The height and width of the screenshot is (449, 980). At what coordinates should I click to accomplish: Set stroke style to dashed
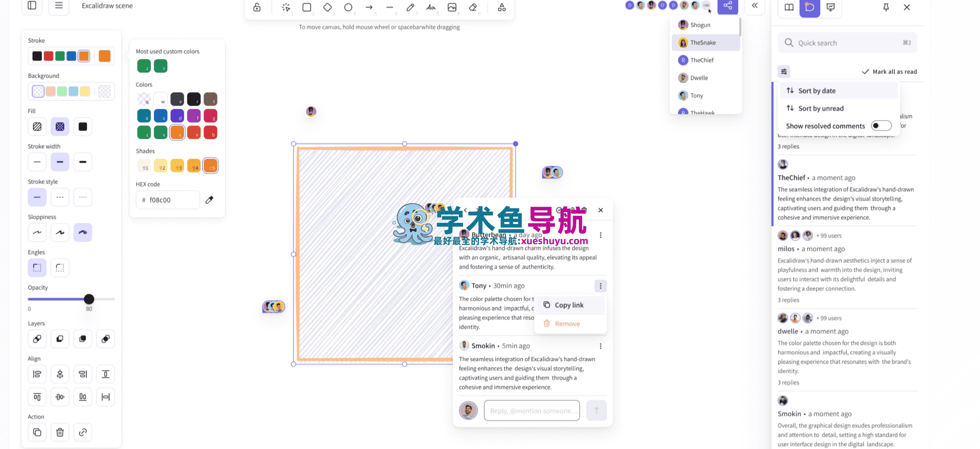[x=60, y=197]
